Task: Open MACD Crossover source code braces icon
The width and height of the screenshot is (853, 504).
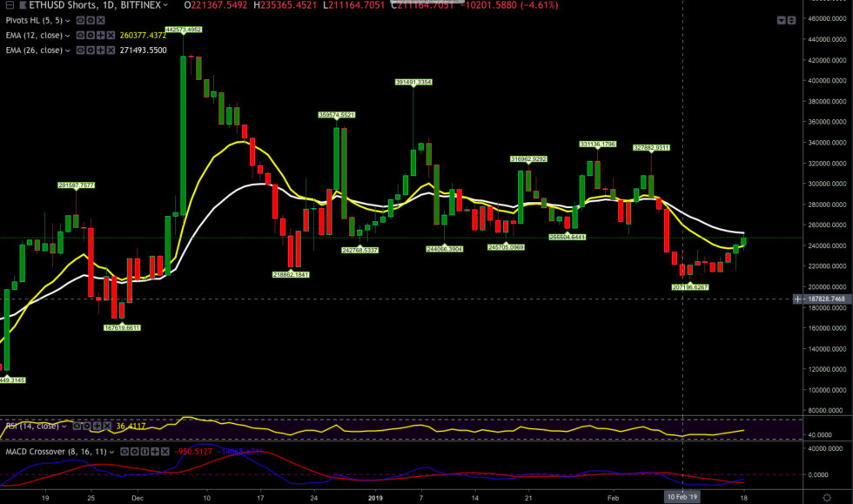Action: (144, 452)
